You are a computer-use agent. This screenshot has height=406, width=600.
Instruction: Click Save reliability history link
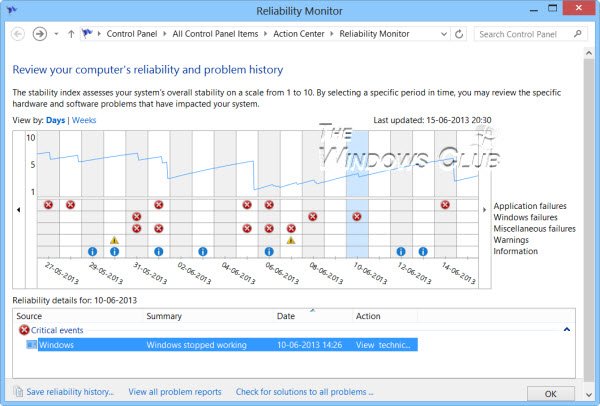pyautogui.click(x=70, y=392)
